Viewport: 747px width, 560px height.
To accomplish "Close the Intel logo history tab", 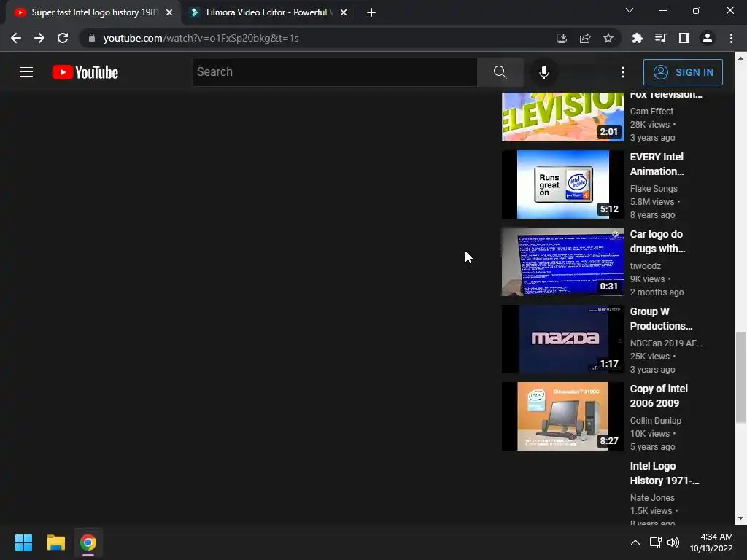I will coord(169,12).
